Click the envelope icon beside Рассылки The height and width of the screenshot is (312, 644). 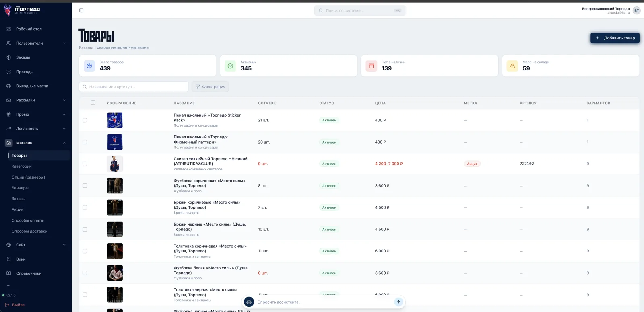pyautogui.click(x=9, y=100)
